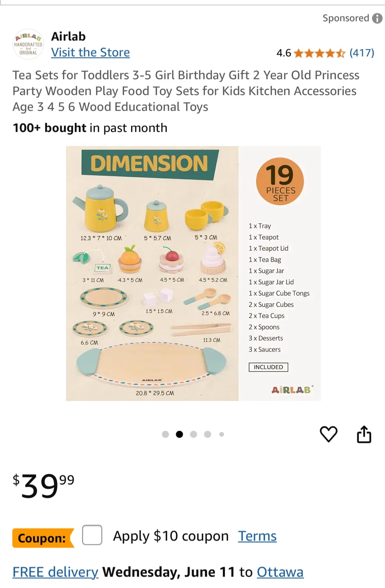Viewport: 385px width, 588px height.
Task: View coupon Terms
Action: (257, 535)
